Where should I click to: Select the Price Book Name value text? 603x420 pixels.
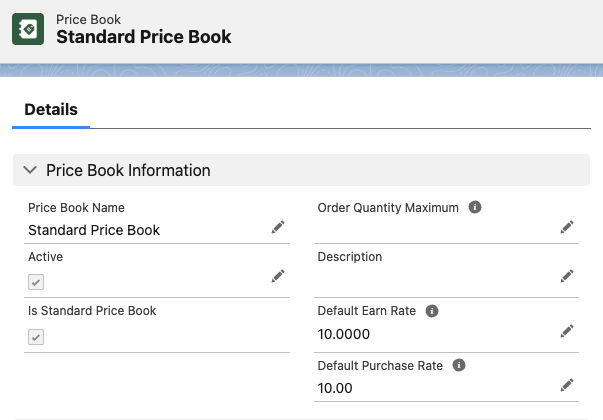[x=94, y=230]
